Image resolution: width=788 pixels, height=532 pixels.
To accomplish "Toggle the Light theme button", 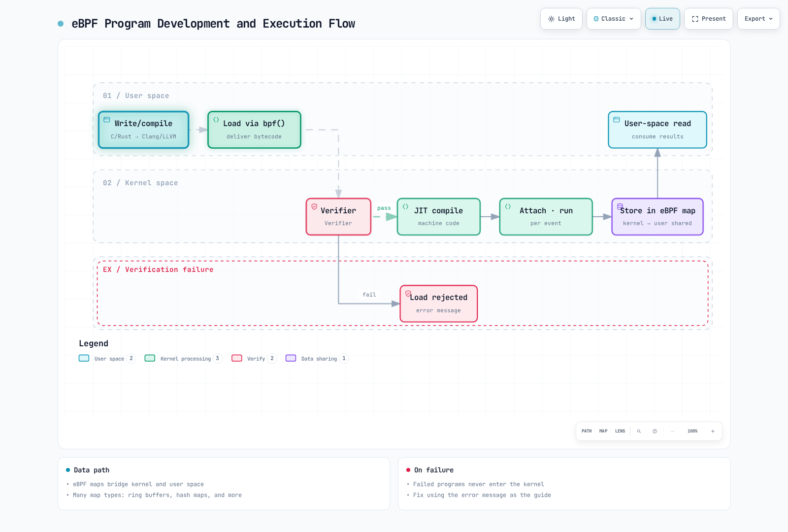I will (561, 19).
